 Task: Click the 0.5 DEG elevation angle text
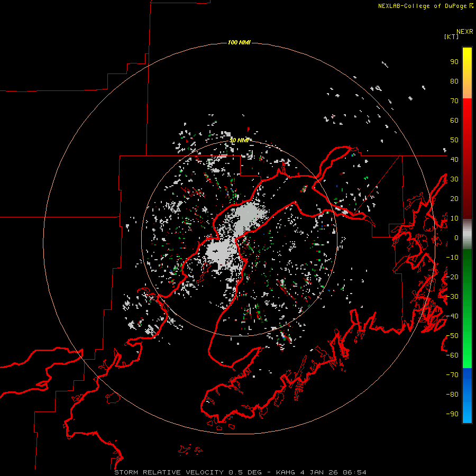pos(245,472)
